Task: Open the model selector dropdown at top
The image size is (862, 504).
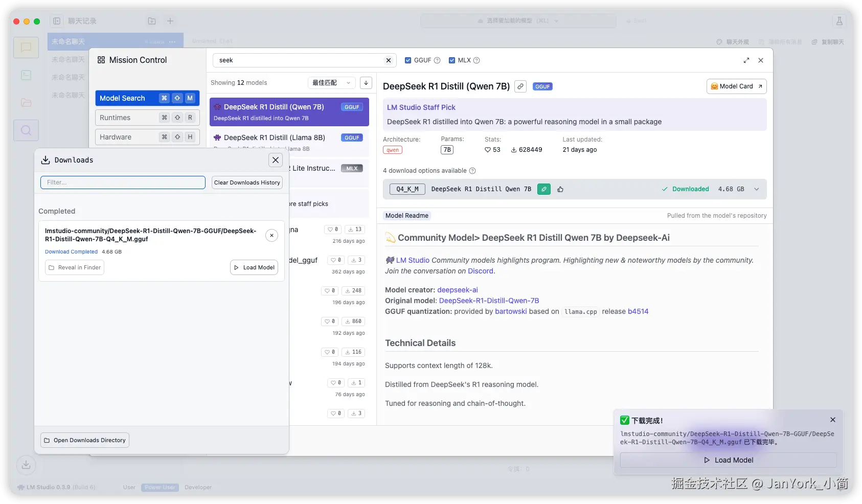Action: pos(518,21)
